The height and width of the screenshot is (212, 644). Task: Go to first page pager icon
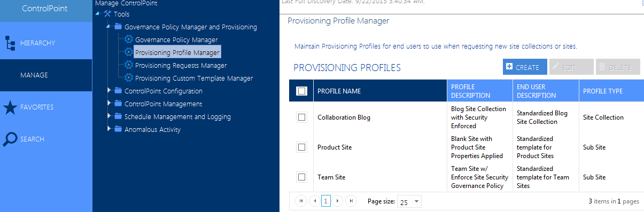(x=301, y=201)
